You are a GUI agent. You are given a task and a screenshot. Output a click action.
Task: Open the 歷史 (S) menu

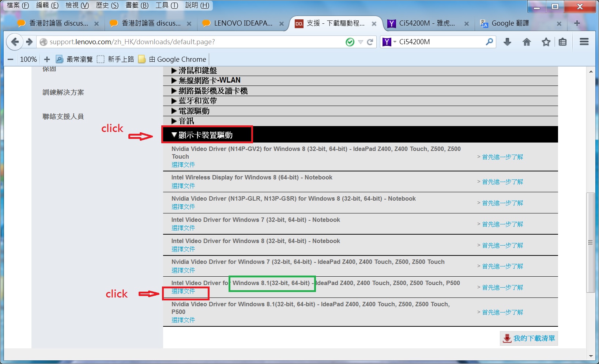pos(107,5)
